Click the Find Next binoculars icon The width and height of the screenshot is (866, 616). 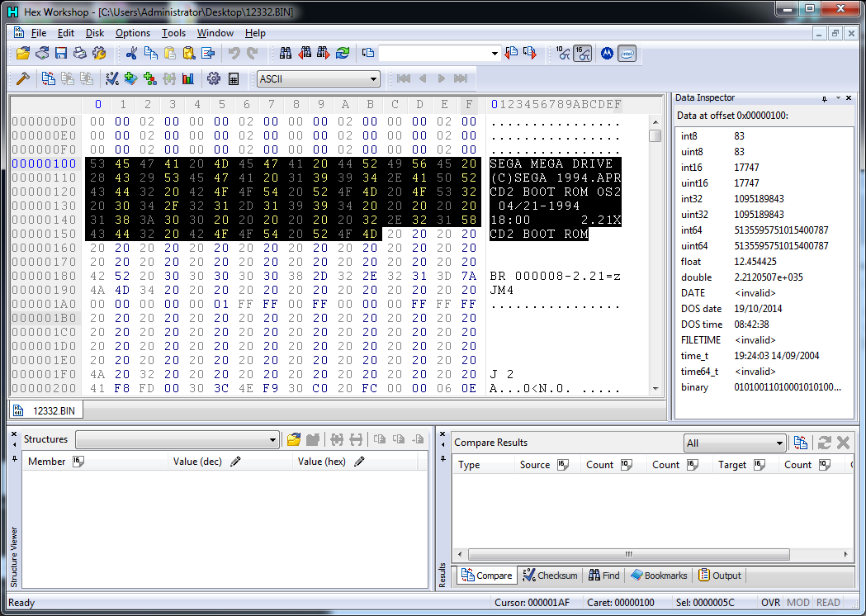323,53
